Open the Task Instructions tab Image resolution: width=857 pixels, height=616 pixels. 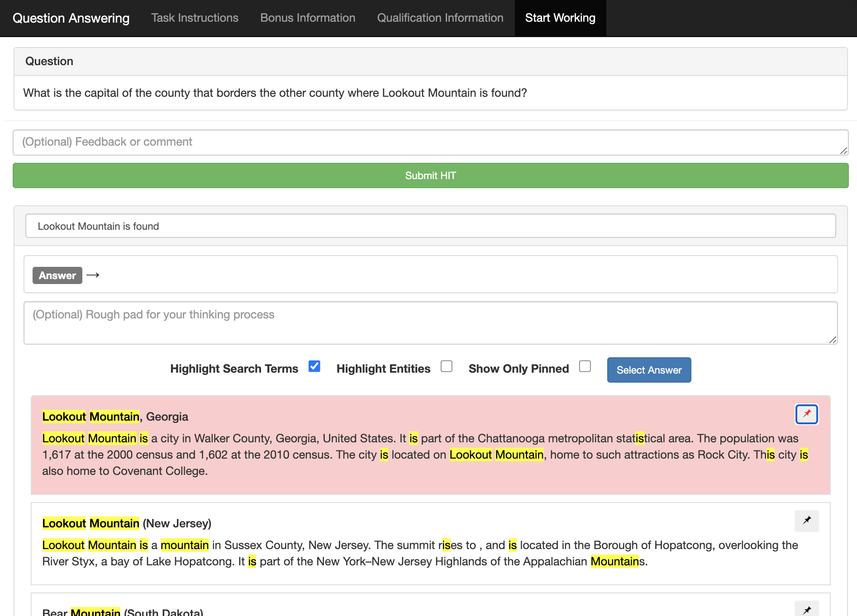tap(195, 18)
